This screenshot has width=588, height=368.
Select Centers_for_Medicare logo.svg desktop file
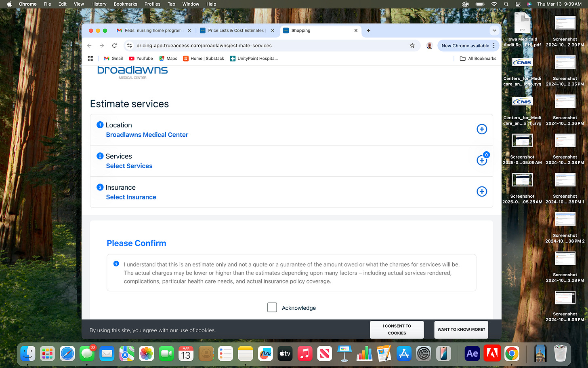tap(522, 72)
